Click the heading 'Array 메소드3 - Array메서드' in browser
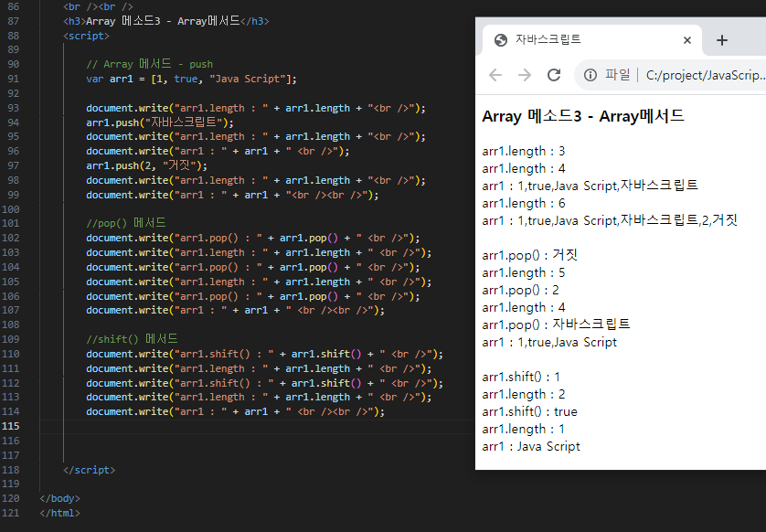Viewport: 766px width, 532px height. pos(583,116)
